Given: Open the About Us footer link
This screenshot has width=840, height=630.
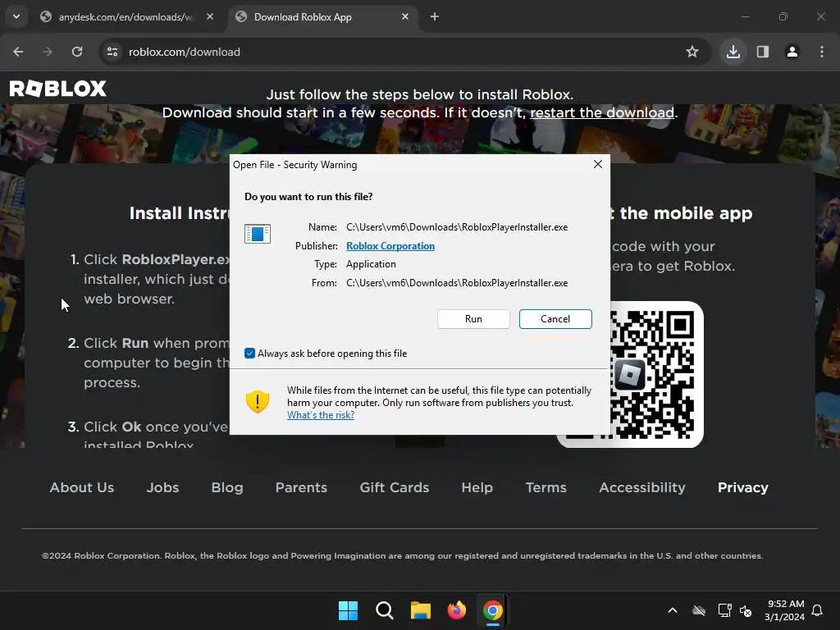Looking at the screenshot, I should pos(82,487).
